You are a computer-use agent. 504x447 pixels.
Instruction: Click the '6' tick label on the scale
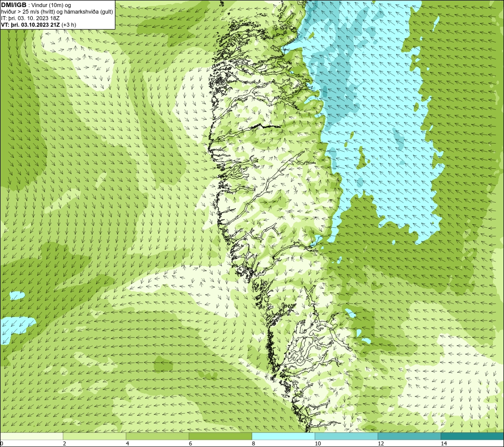pos(191,443)
